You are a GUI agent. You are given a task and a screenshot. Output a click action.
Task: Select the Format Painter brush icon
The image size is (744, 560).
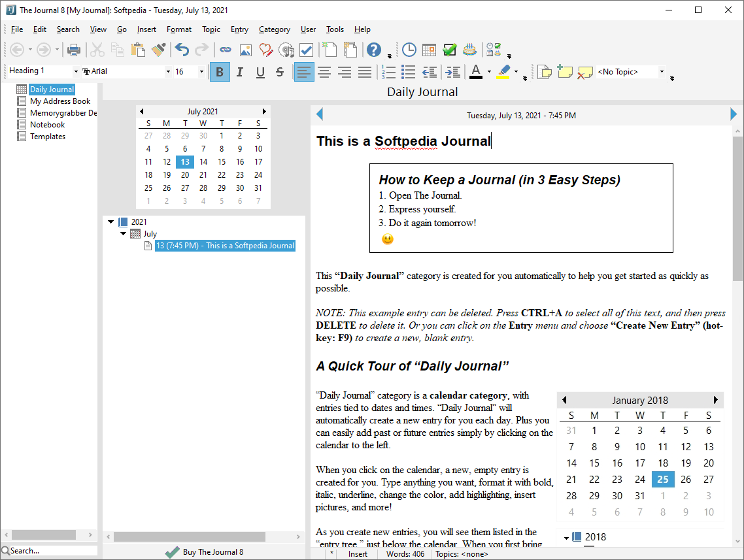pos(158,50)
